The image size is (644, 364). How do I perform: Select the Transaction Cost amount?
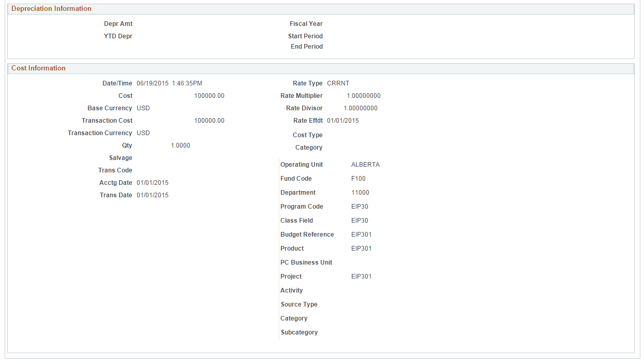click(209, 120)
